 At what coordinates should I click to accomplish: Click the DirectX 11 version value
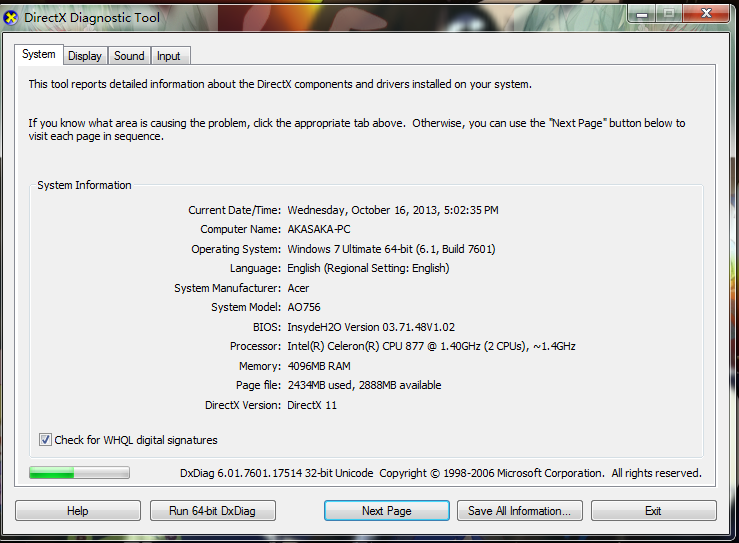coord(312,405)
